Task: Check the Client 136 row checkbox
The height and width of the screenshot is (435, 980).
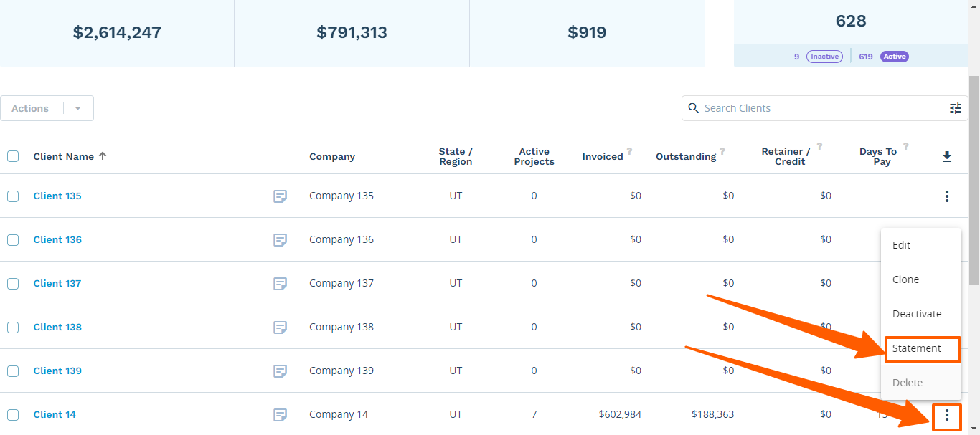Action: [x=13, y=240]
